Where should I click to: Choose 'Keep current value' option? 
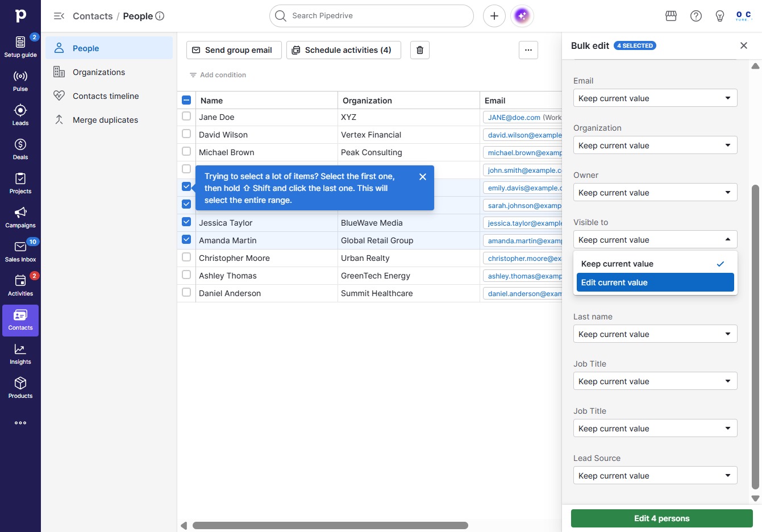click(655, 264)
